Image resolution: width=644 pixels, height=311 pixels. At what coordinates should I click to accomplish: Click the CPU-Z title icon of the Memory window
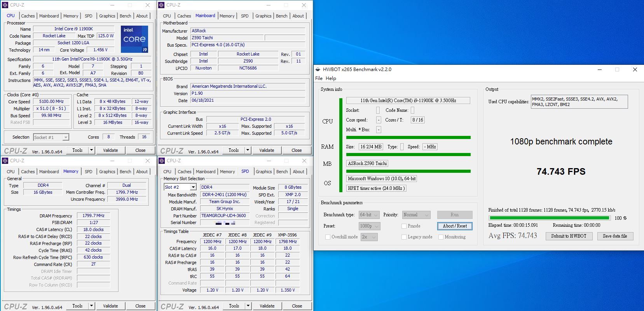tap(5, 161)
